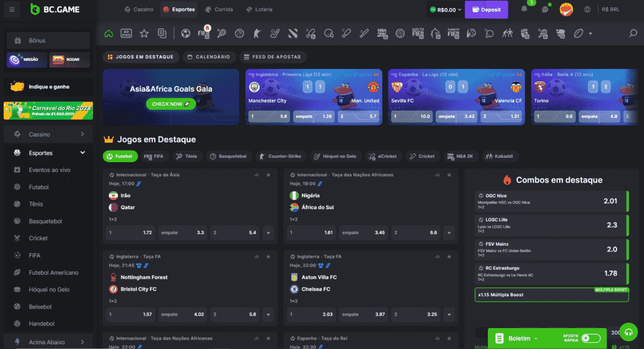Screen dimensions: 644x349
Task: Select OGC Nice combo at 2.01
Action: [552, 201]
